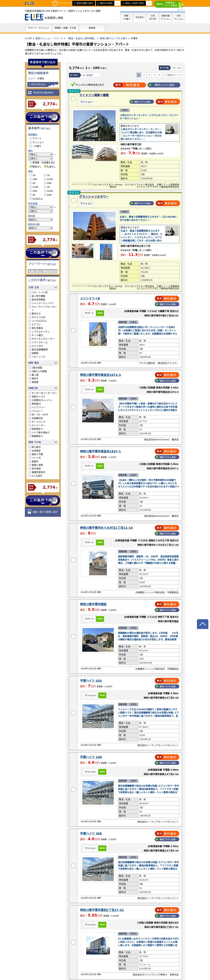This screenshot has width=210, height=980.
Task: Select the マイメゾン湘南十番館 listing checkbox
Action: coord(73,99)
